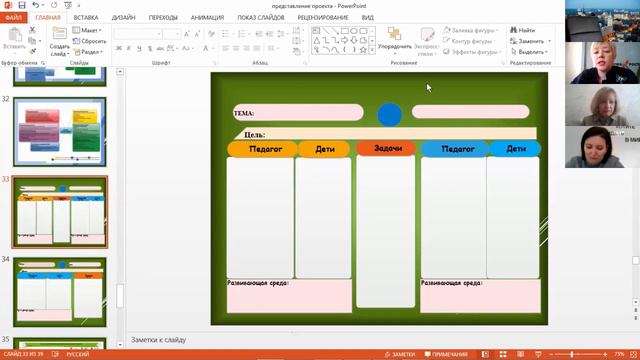Open Контур фигуры shape outline dropdown
The width and height of the screenshot is (640, 360).
tap(469, 41)
